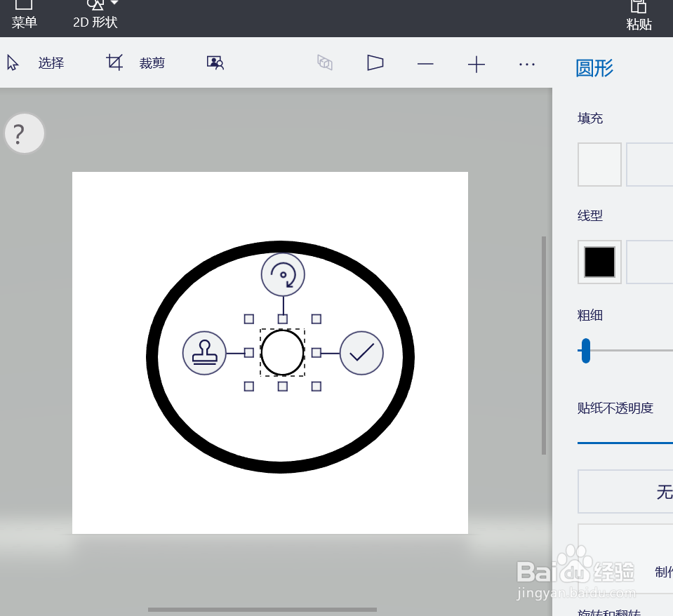This screenshot has height=616, width=673.
Task: Select the perspective shape icon in toolbar
Action: coord(375,62)
